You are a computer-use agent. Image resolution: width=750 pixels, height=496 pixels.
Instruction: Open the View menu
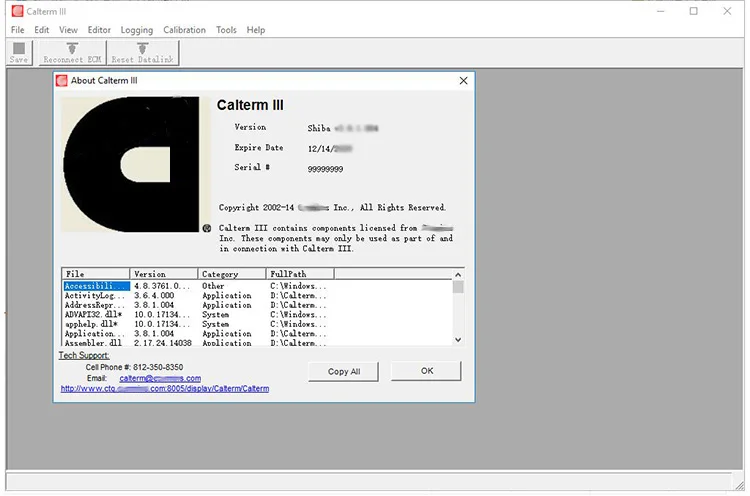pos(68,30)
